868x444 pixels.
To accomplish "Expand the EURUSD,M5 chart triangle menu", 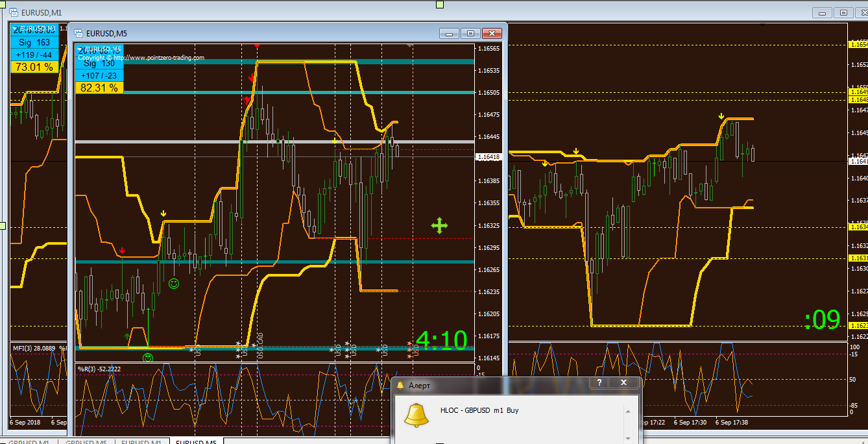I will coord(80,49).
